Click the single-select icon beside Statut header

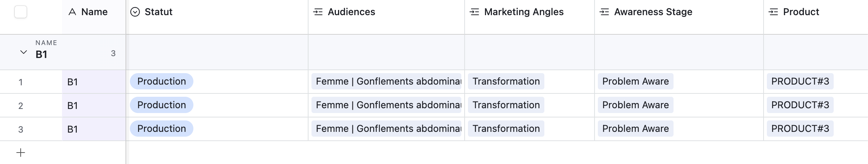click(x=135, y=12)
